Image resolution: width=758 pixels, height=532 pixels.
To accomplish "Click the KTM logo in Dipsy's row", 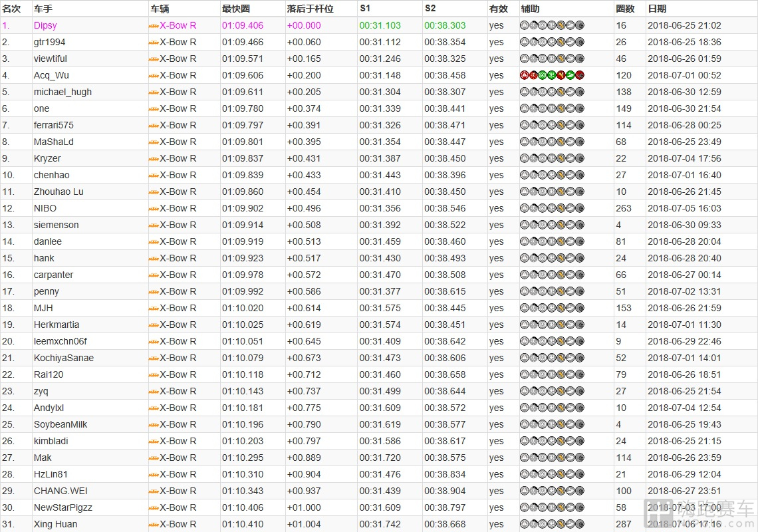I will tap(154, 26).
